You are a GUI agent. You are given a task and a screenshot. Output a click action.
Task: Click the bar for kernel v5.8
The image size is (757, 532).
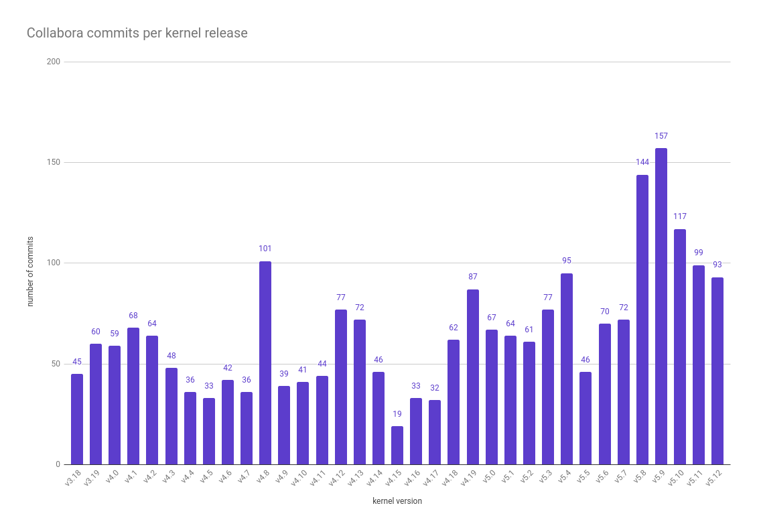[x=642, y=320]
